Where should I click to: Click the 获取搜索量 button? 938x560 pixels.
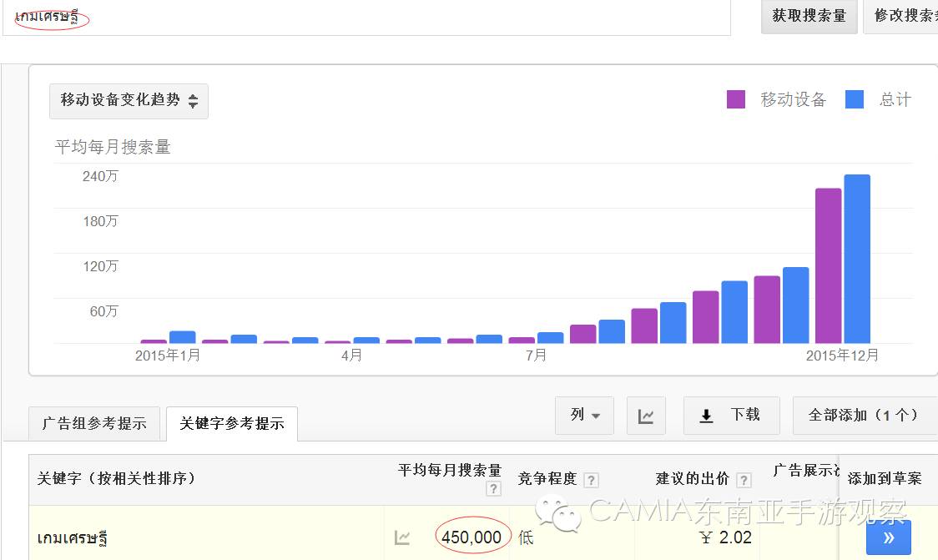809,16
